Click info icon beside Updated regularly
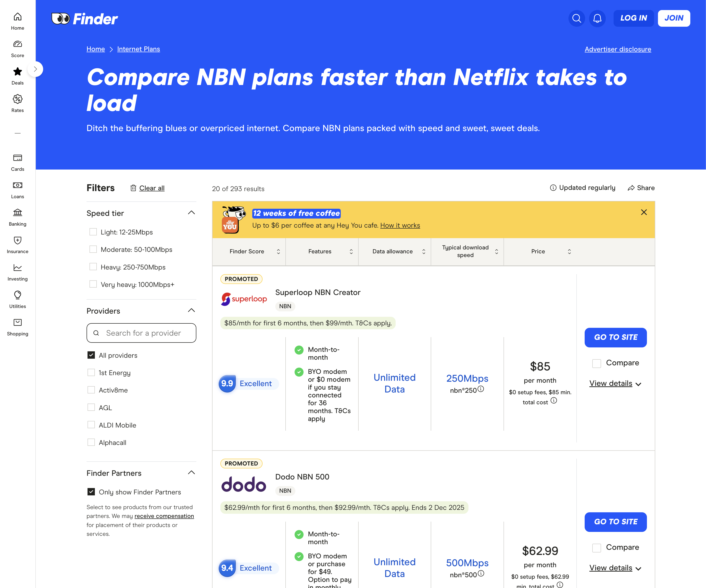The image size is (706, 588). pos(553,188)
